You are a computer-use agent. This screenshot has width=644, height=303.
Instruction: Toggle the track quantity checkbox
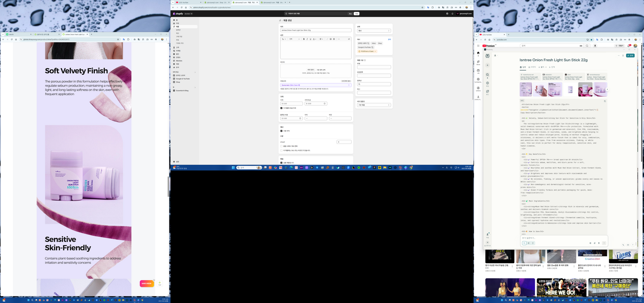[281, 131]
